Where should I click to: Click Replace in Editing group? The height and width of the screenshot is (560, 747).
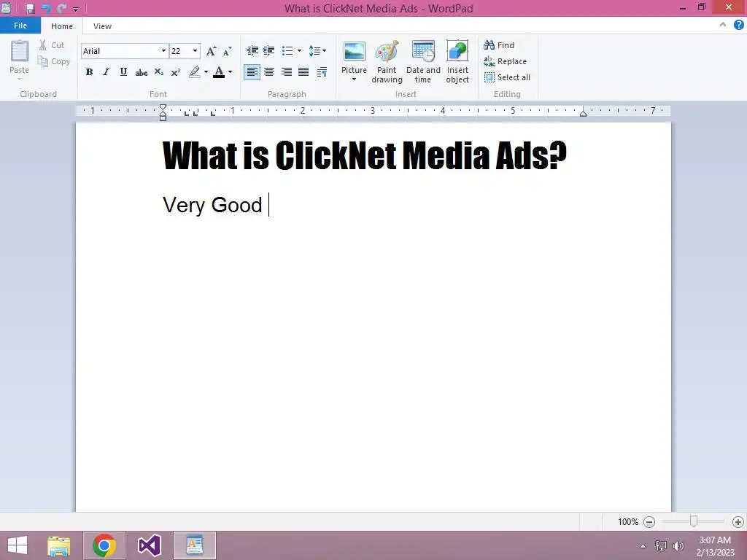point(505,61)
